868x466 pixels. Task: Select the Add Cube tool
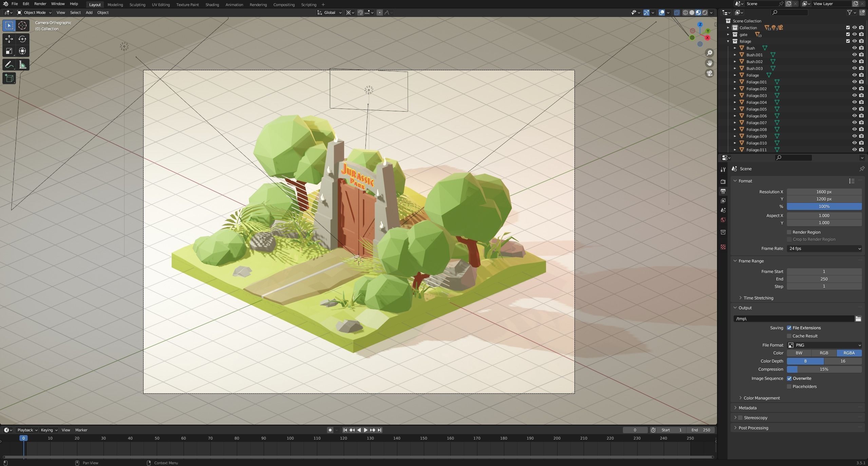coord(9,78)
